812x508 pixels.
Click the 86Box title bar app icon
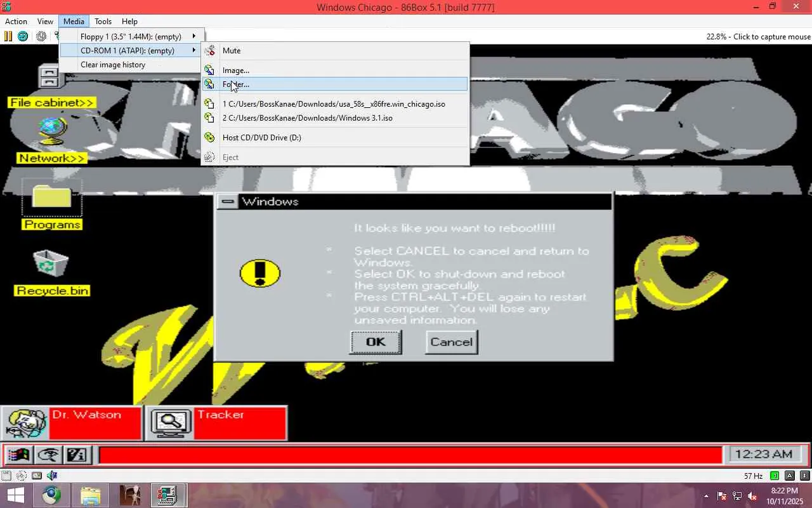(7, 7)
